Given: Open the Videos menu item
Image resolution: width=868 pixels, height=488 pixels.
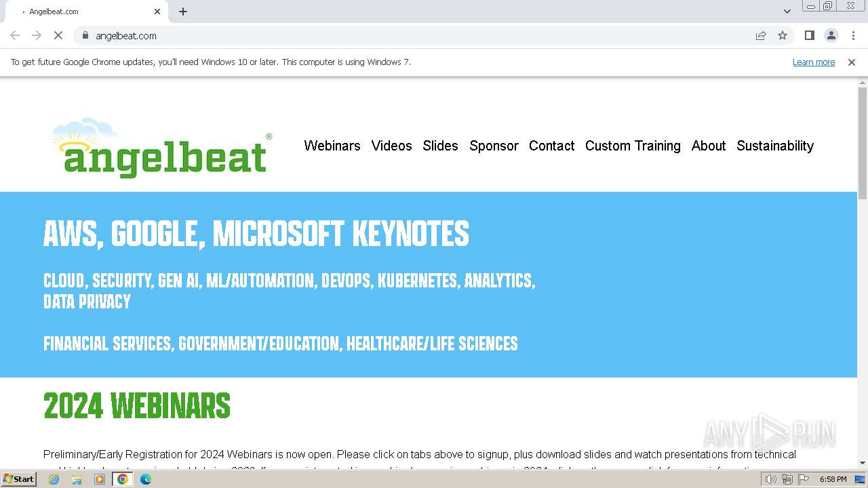Looking at the screenshot, I should (x=391, y=146).
